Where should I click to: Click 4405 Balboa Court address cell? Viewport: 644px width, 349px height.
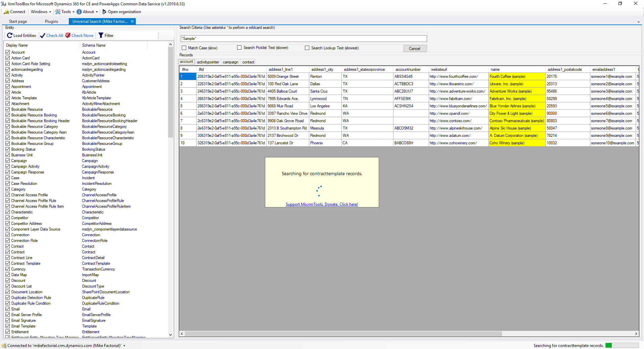(287, 91)
